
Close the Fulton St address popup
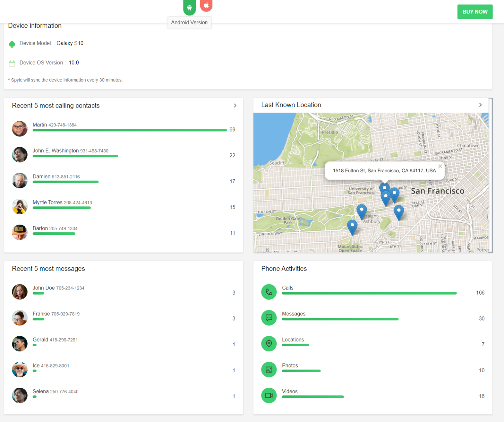440,166
